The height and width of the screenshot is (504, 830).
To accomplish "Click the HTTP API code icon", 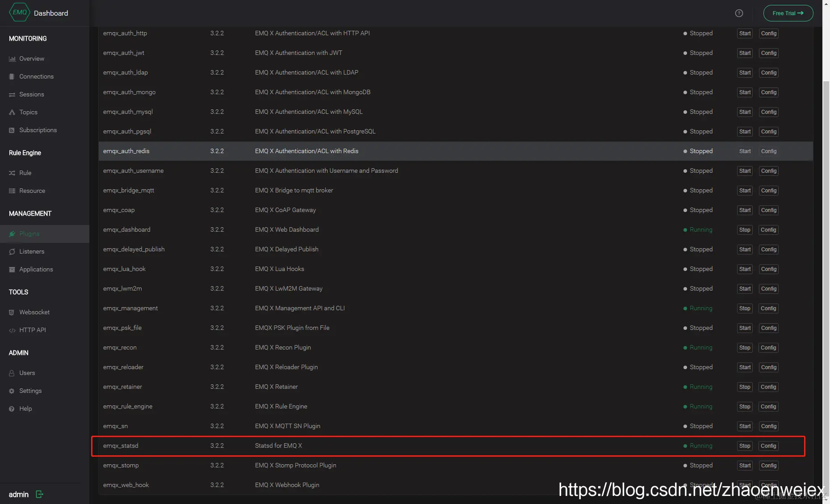I will (12, 330).
